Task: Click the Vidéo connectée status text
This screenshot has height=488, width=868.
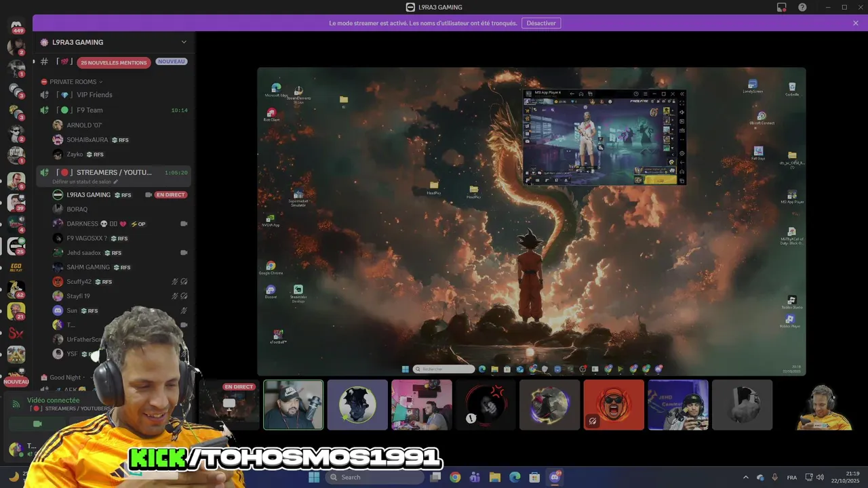Action: [53, 401]
